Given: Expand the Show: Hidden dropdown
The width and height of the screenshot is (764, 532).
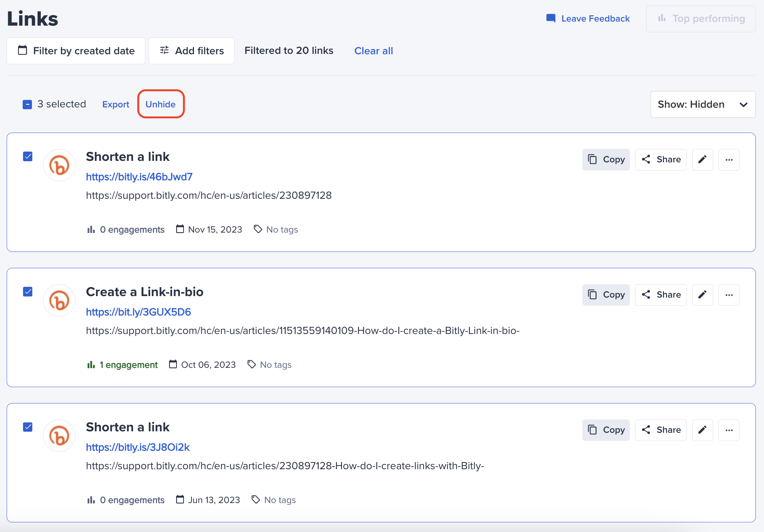Looking at the screenshot, I should [703, 104].
